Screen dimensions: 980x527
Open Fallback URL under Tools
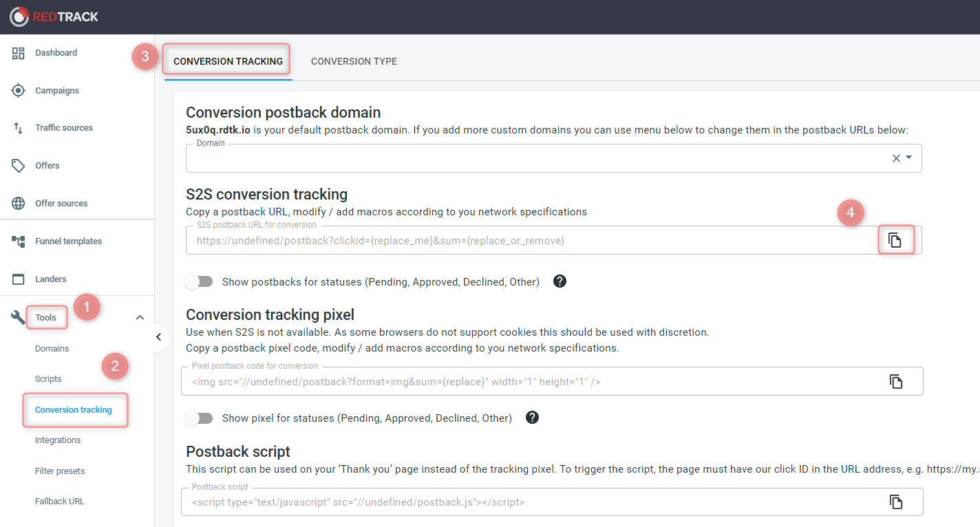click(60, 502)
